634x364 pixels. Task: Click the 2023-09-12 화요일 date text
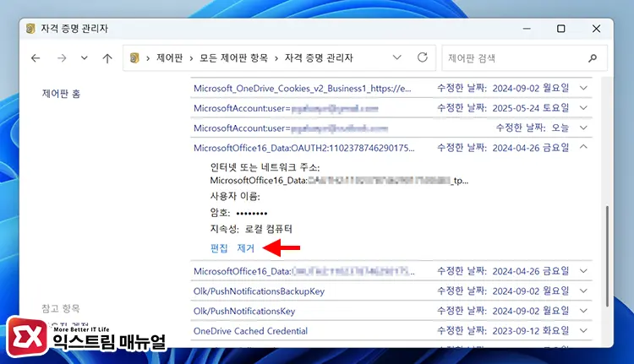click(531, 331)
